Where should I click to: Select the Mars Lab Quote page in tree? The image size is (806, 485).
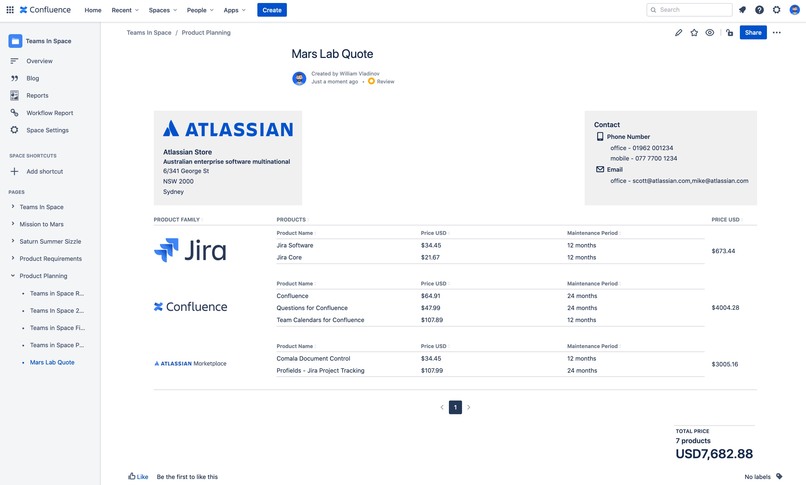click(52, 363)
